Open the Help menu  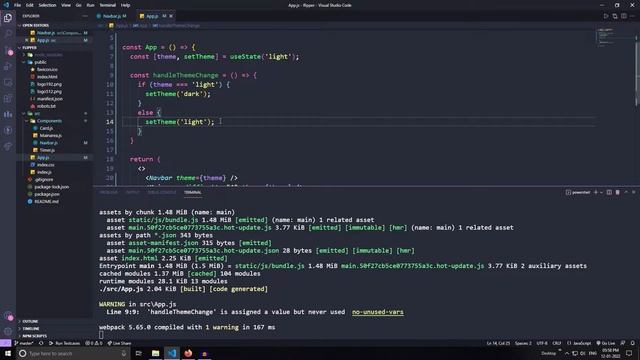[x=126, y=5]
